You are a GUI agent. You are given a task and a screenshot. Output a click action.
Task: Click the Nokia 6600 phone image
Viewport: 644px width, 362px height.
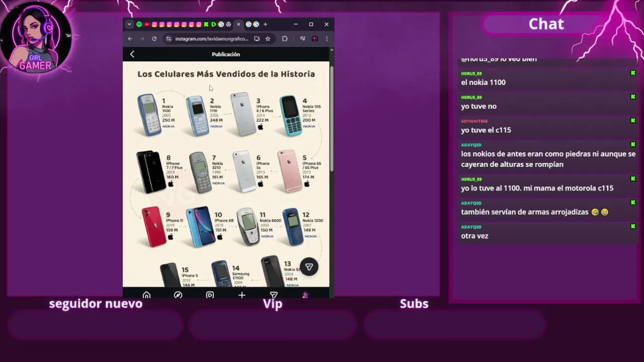point(248,226)
